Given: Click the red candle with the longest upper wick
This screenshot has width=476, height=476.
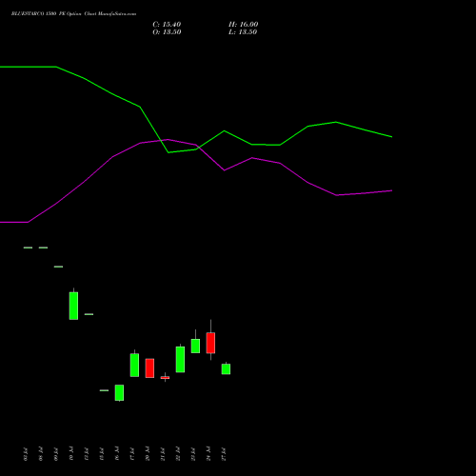Looking at the screenshot, I should tap(210, 343).
